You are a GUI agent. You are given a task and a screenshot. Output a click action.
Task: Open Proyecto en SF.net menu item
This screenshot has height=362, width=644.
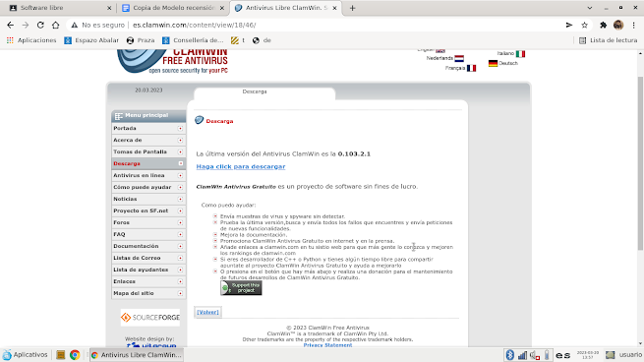coord(148,211)
